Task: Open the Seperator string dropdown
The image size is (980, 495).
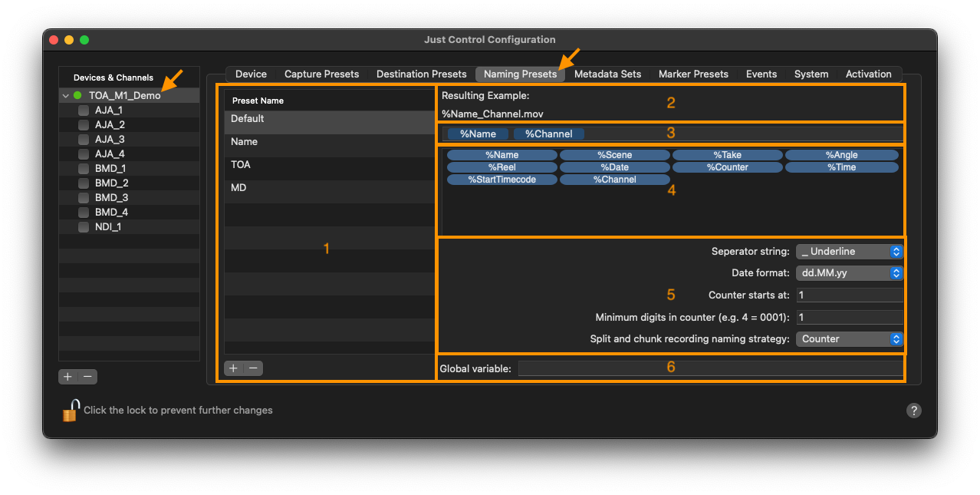Action: [x=849, y=252]
